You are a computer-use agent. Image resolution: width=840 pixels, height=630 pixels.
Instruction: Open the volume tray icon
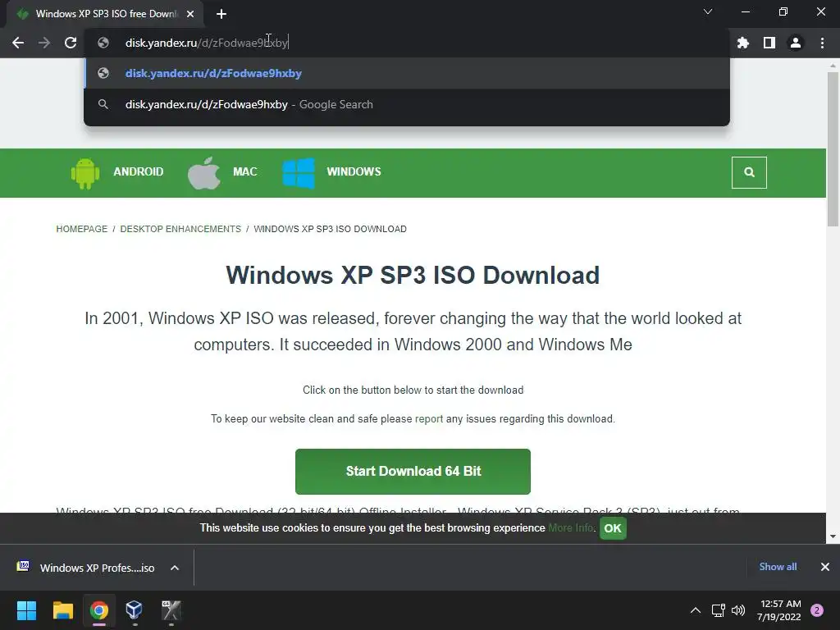pos(738,610)
